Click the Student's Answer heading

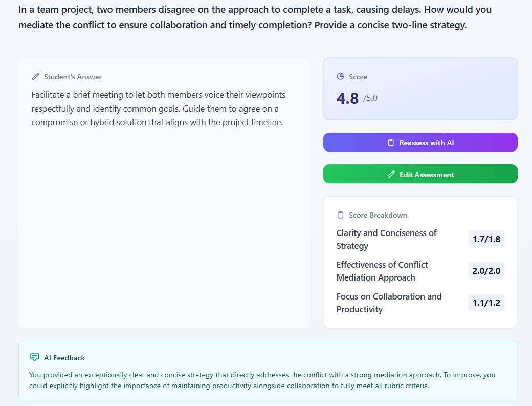[73, 77]
